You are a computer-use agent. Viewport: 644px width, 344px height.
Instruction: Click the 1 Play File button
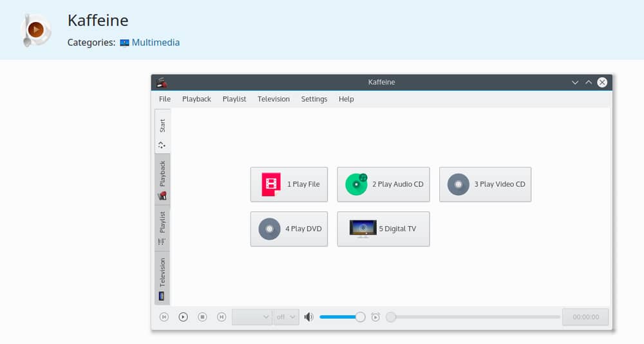(289, 184)
